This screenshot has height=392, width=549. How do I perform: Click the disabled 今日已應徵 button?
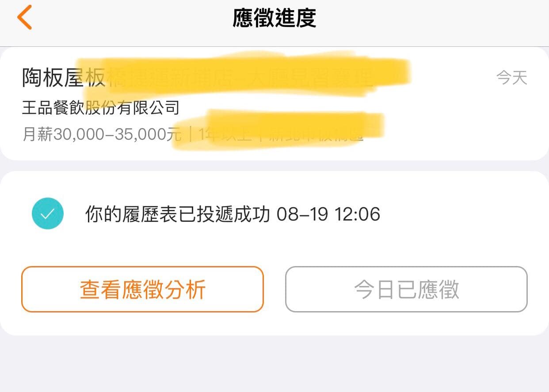tap(407, 289)
